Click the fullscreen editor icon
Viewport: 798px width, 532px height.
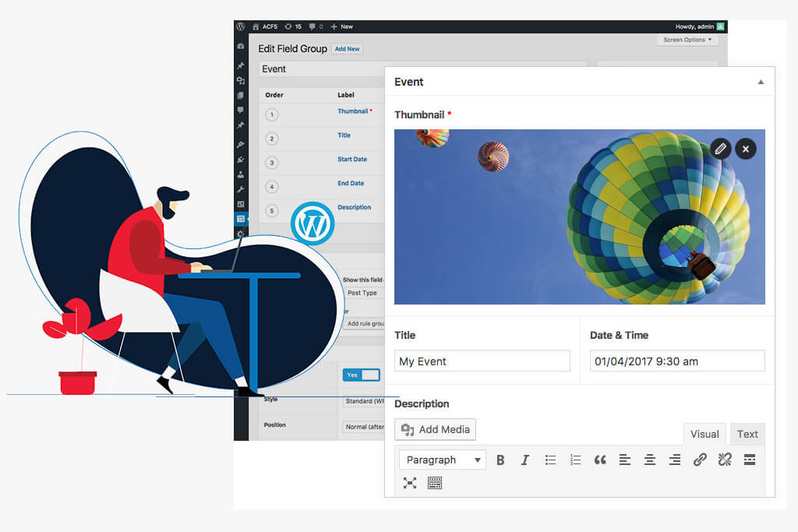pyautogui.click(x=410, y=483)
